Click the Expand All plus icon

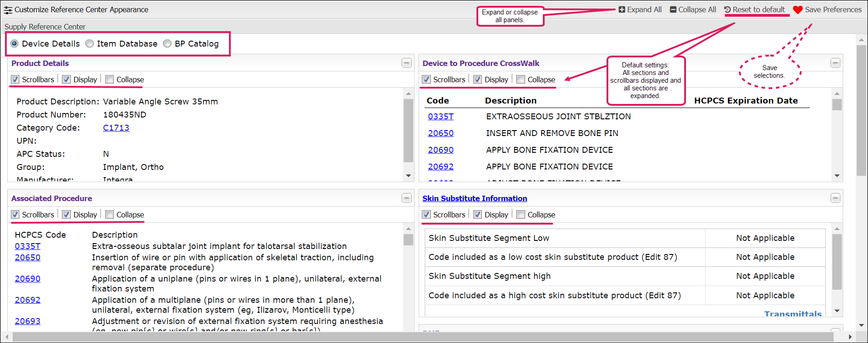click(622, 9)
